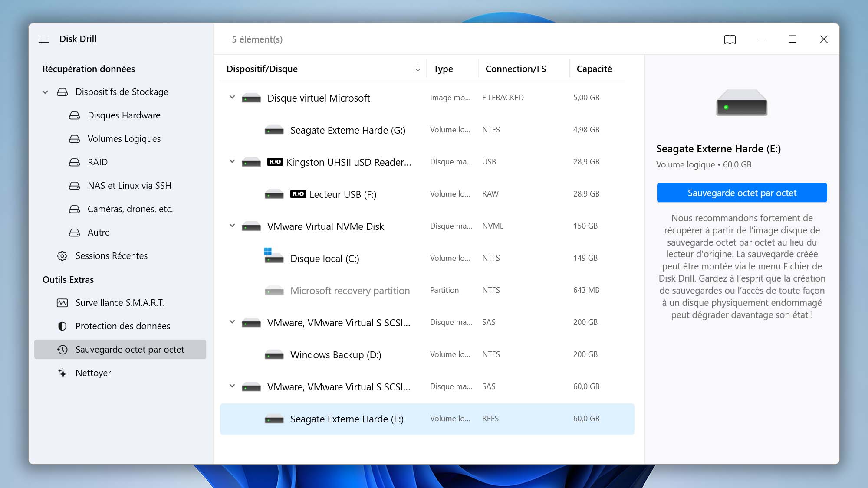The height and width of the screenshot is (488, 868).
Task: Collapse the VMware Virtual NVMe Disk row
Action: [232, 226]
